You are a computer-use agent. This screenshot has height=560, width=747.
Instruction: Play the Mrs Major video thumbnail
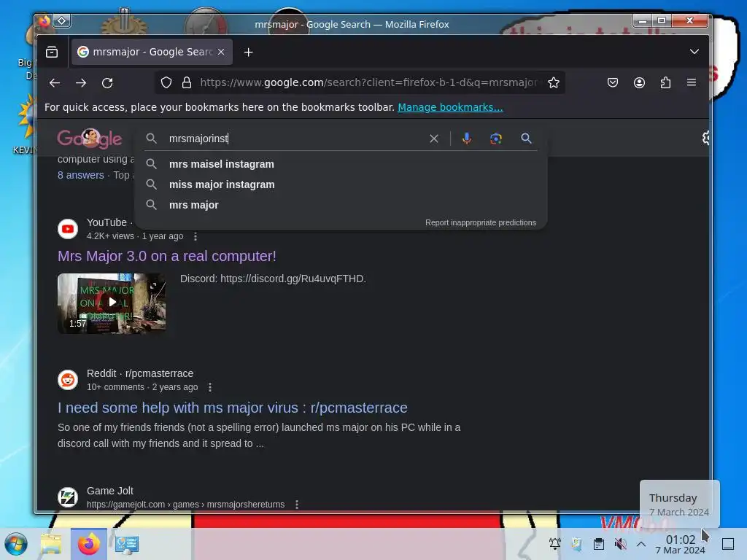(x=112, y=303)
